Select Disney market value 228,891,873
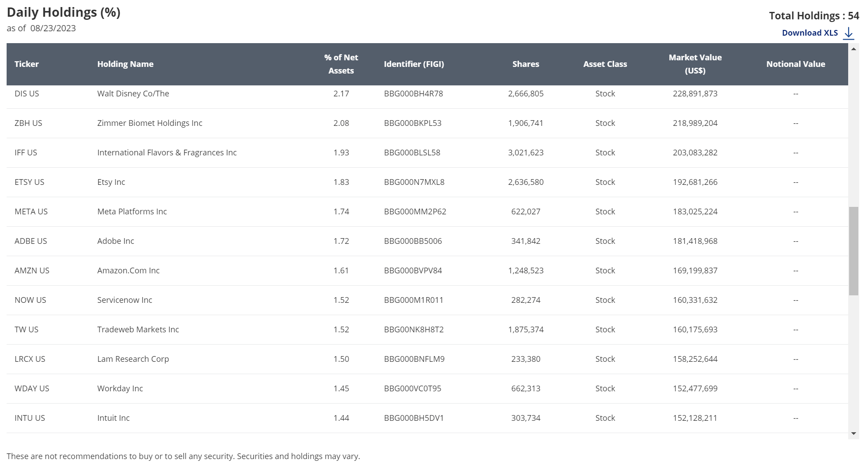 [695, 94]
